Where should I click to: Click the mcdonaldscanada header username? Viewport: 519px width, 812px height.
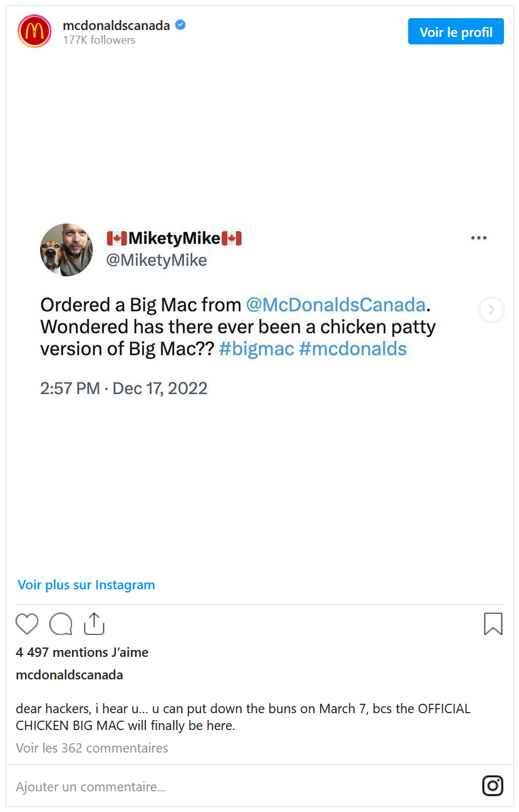point(116,26)
